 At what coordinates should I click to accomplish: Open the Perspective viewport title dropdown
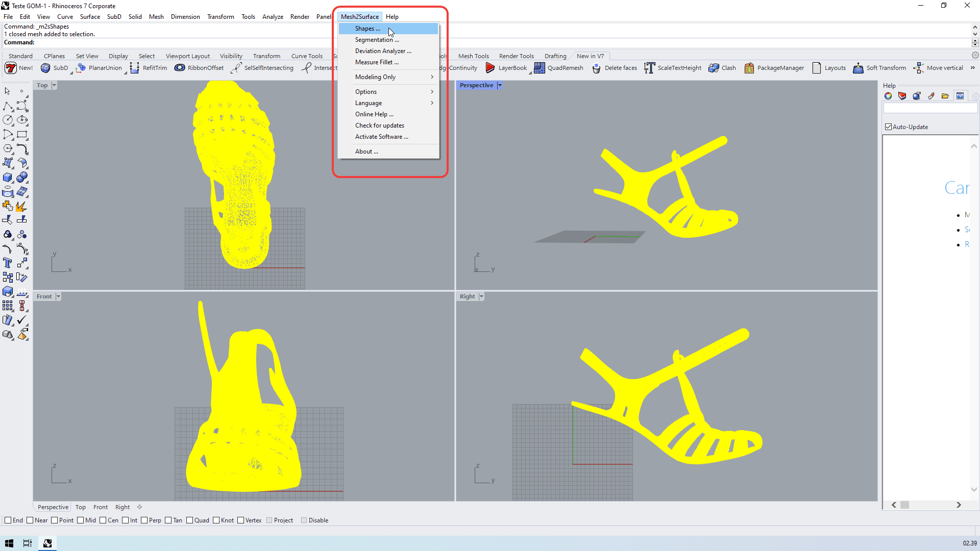499,85
